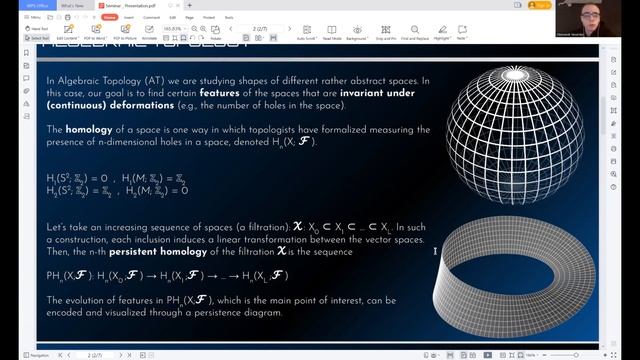This screenshot has height=360, width=640.
Task: Open the Background eye options
Action: [357, 32]
